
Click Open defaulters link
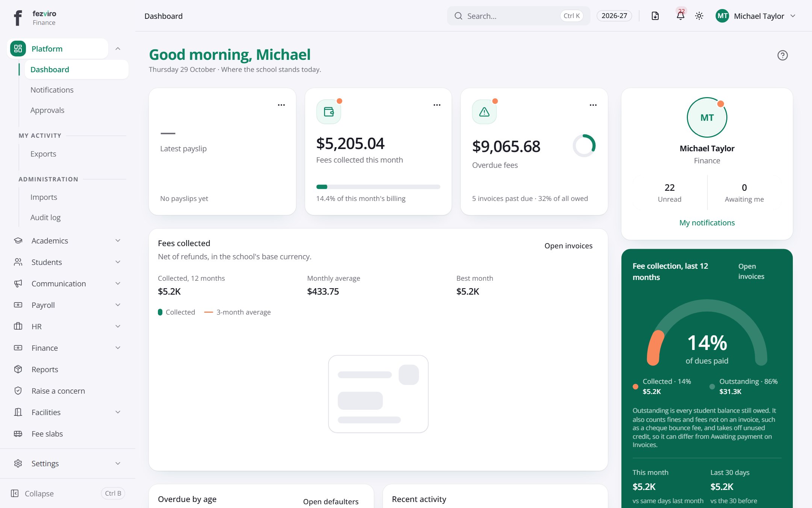pos(331,502)
